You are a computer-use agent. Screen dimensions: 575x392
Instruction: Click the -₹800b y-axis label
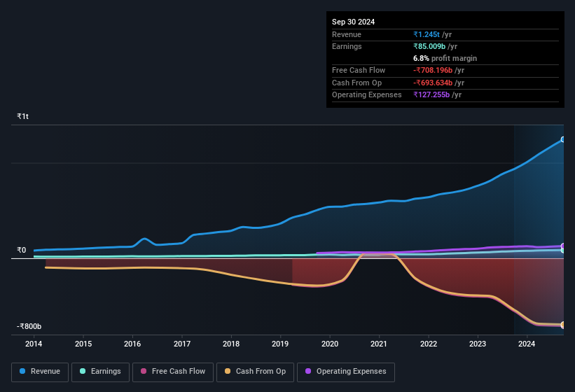click(x=29, y=326)
